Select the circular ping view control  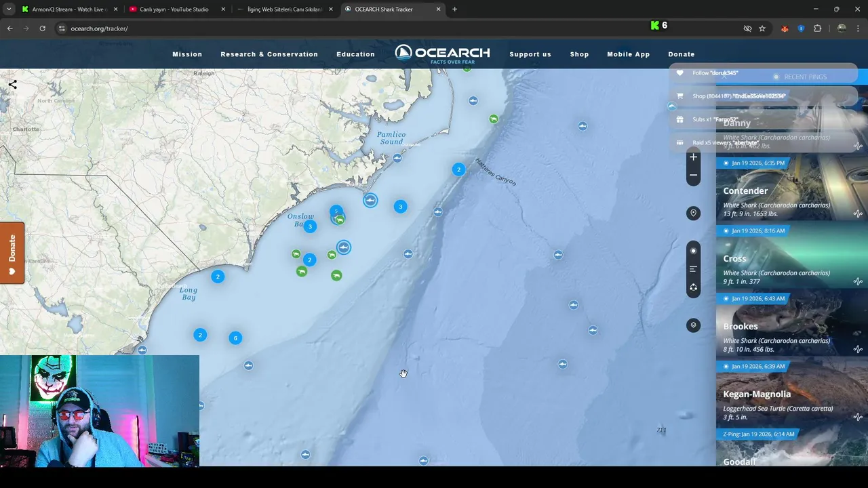[693, 251]
